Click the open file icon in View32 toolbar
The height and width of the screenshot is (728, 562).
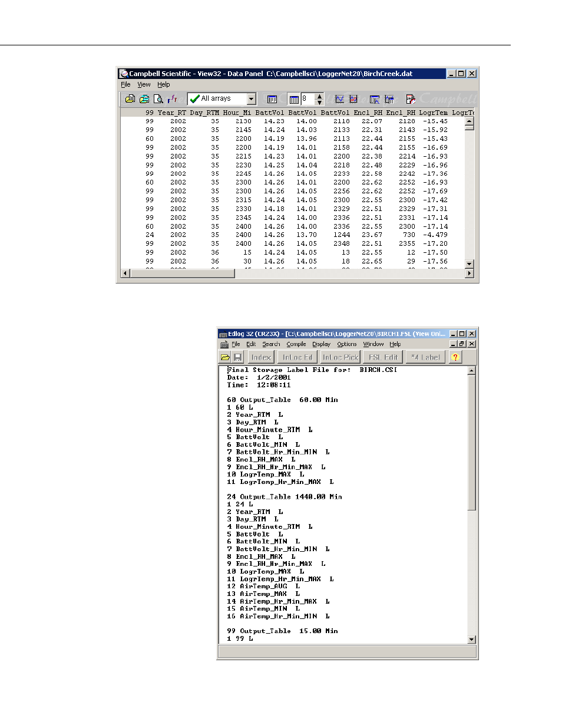(x=130, y=99)
